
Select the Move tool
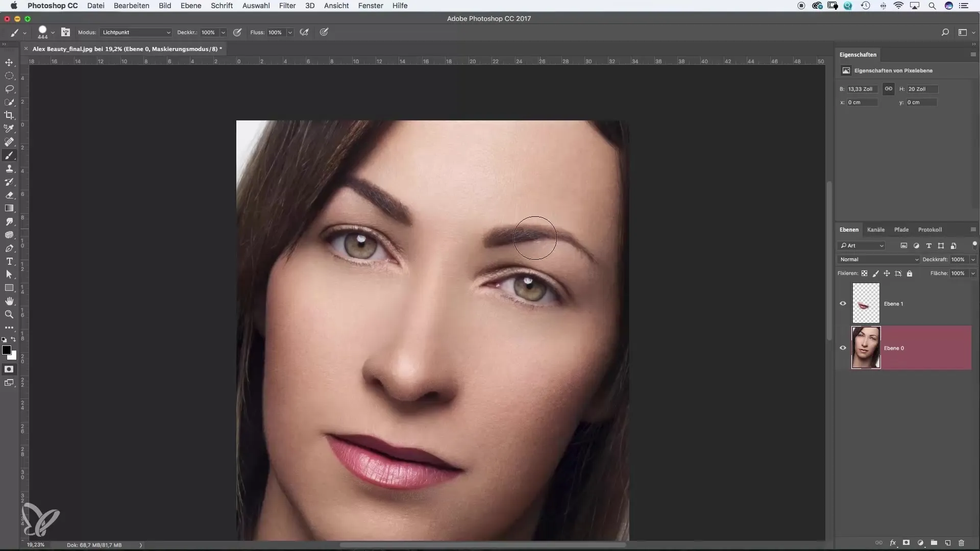tap(9, 62)
